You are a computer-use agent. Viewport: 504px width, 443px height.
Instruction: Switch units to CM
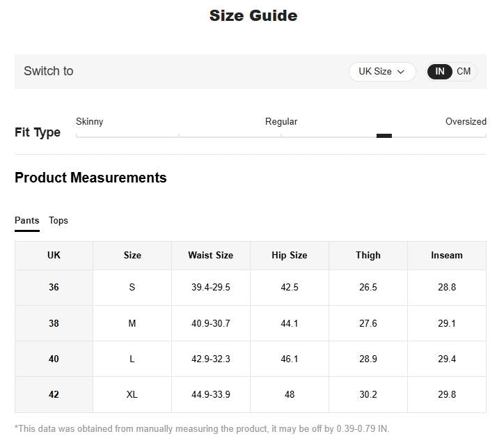coord(464,71)
